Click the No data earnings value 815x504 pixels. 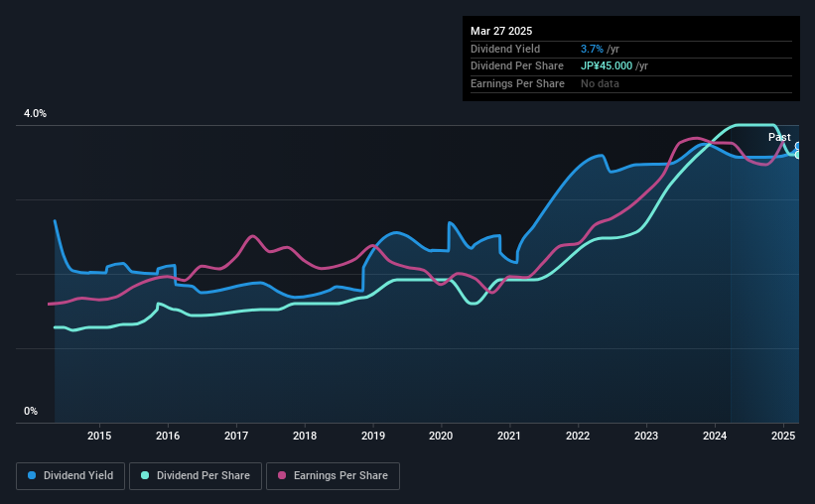[600, 83]
